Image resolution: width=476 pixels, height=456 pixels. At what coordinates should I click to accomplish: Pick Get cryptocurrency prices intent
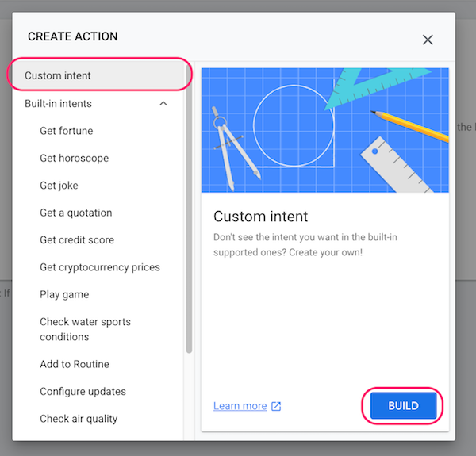pos(100,267)
